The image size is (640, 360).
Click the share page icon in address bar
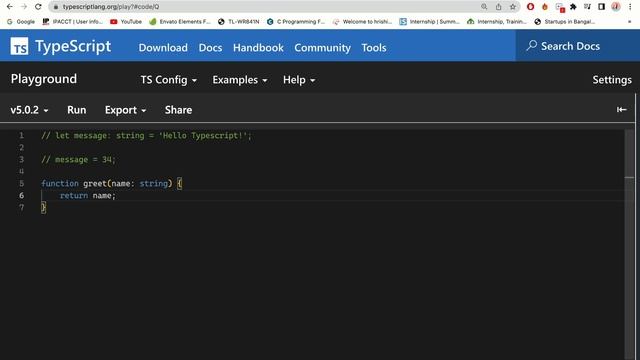coord(498,7)
